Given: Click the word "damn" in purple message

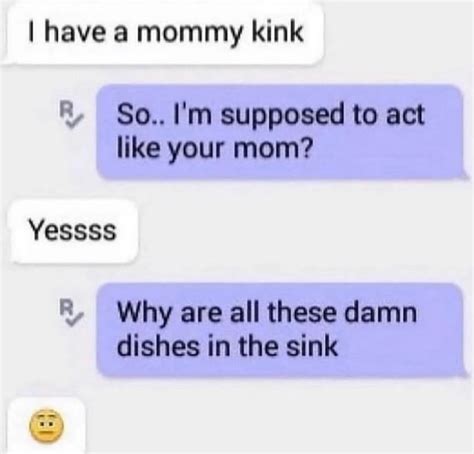Looking at the screenshot, I should (380, 313).
